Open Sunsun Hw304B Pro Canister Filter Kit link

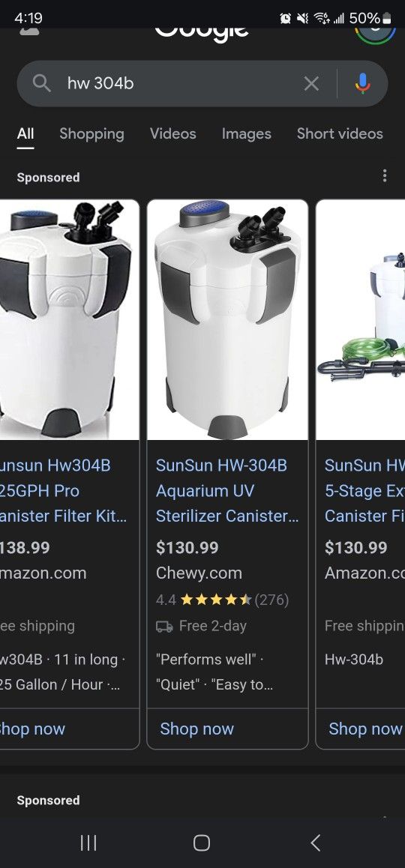tap(63, 490)
